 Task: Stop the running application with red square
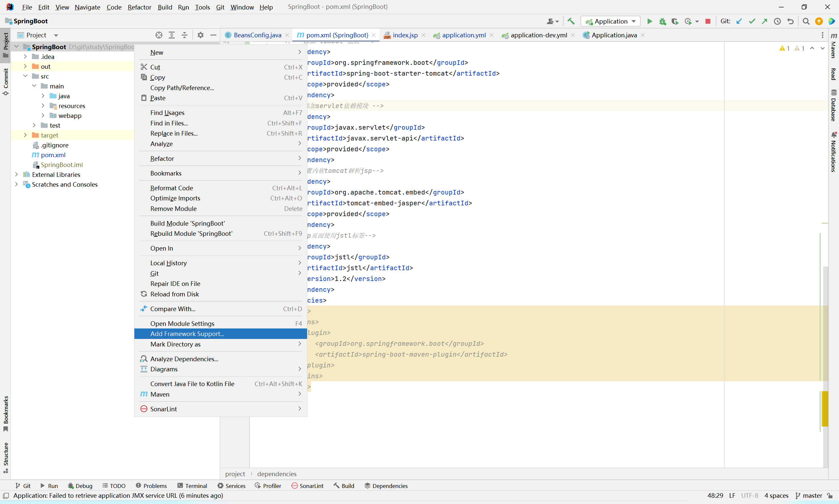point(708,21)
